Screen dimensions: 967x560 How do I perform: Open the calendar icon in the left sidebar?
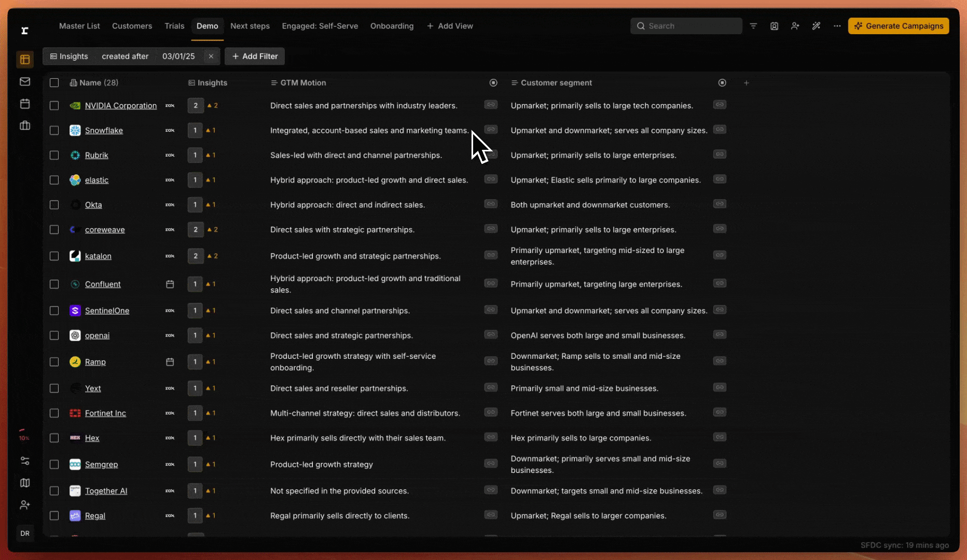24,103
